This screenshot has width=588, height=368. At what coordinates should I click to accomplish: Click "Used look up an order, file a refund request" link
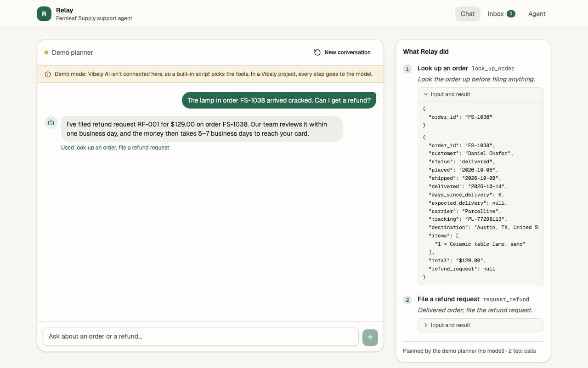pos(115,148)
